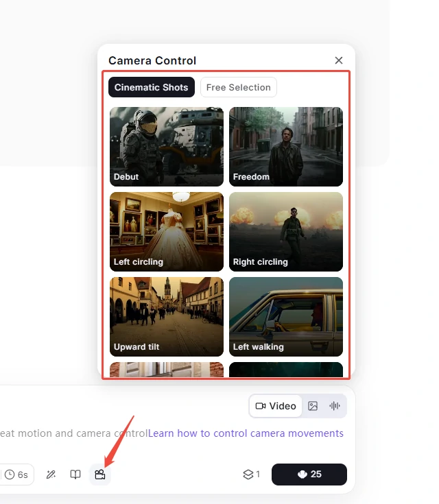Pick the Upward tilt shot
The image size is (439, 504).
point(167,317)
